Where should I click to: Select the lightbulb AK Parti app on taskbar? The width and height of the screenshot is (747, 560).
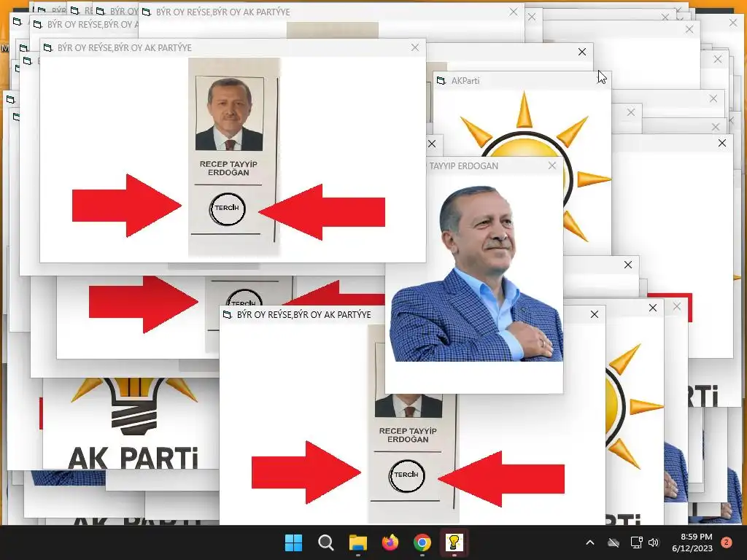454,542
